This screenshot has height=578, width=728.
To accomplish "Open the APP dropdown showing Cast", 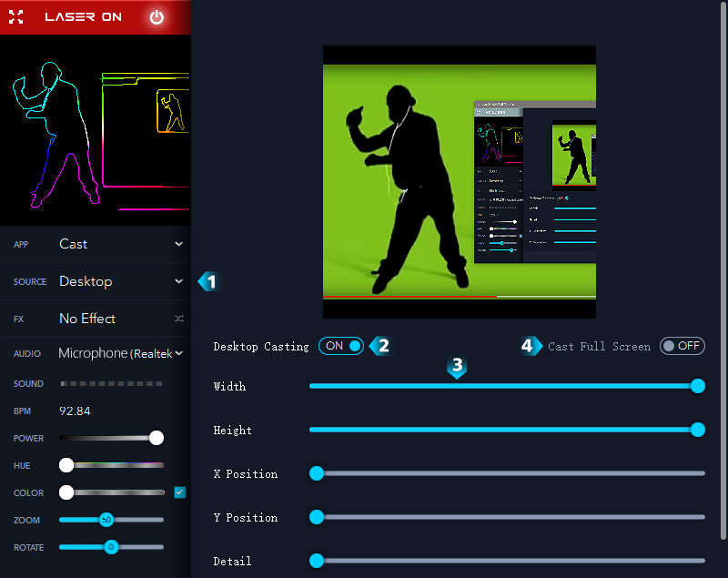I will [120, 244].
